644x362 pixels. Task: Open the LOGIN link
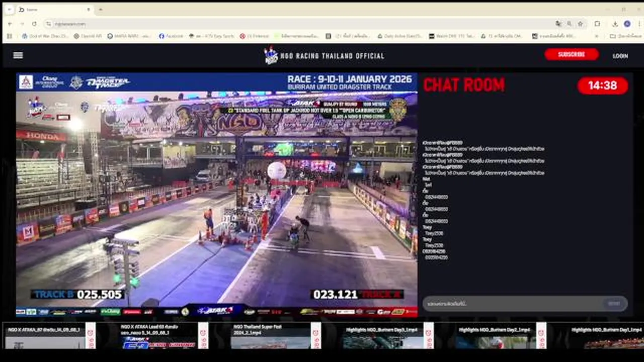tap(620, 56)
